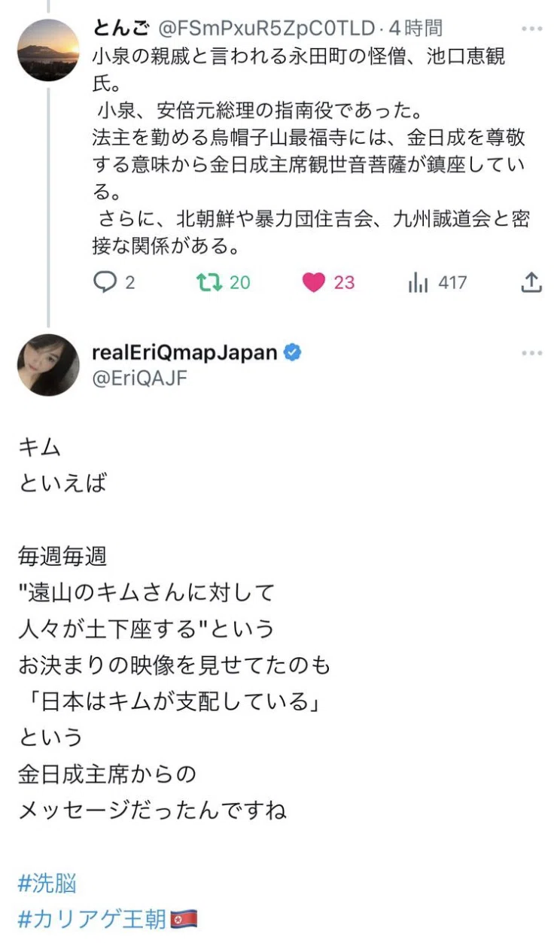This screenshot has width=560, height=943.
Task: Click the realEriQmapJapan display name
Action: pyautogui.click(x=185, y=352)
